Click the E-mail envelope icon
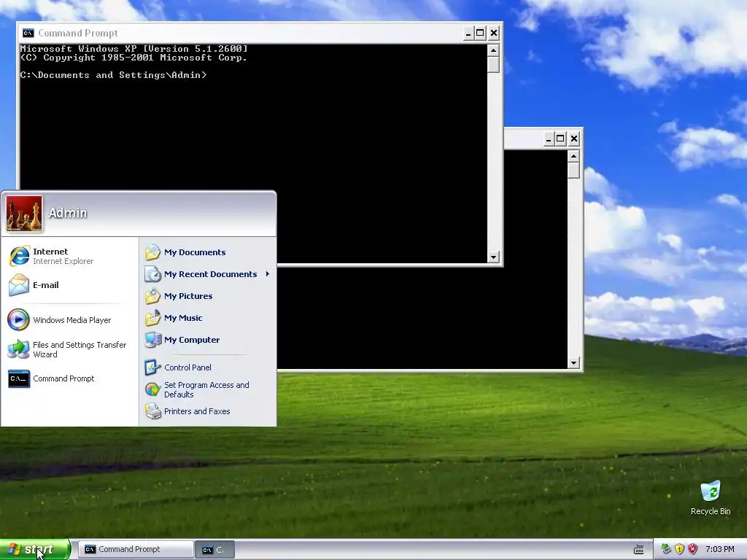This screenshot has height=560, width=747. [19, 285]
